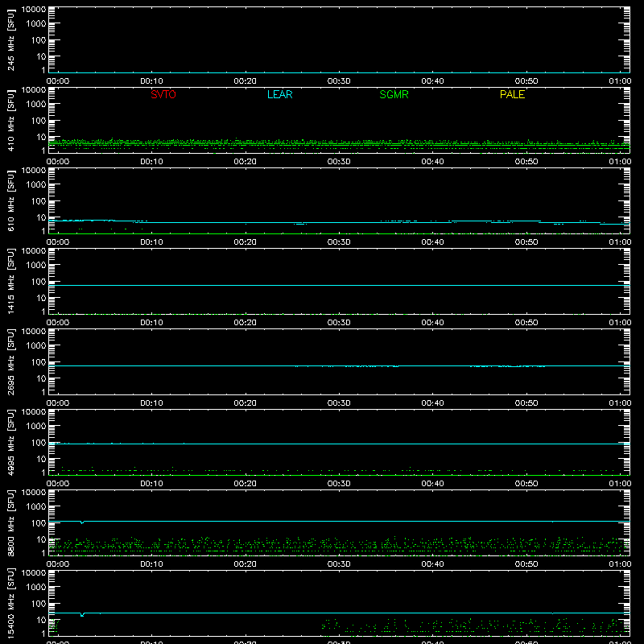Click the 00:20 tick under 410 MHz plot

[246, 162]
